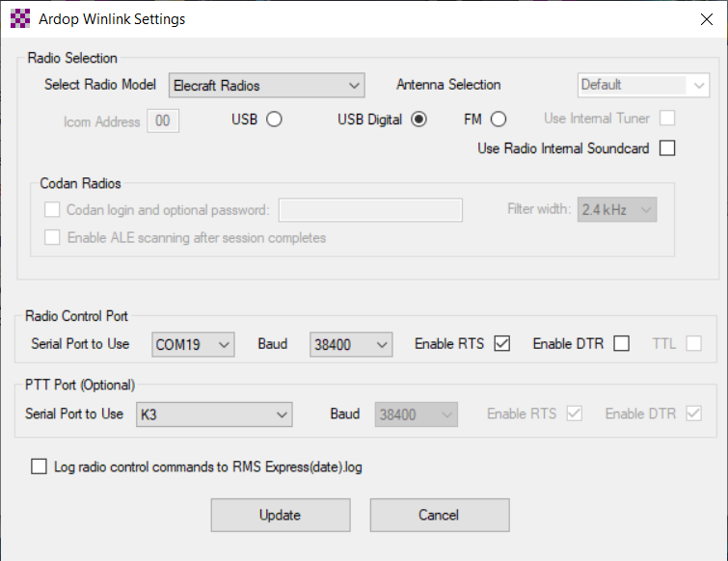Screen dimensions: 728x561
Task: Click the Codan login password text field
Action: (x=370, y=210)
